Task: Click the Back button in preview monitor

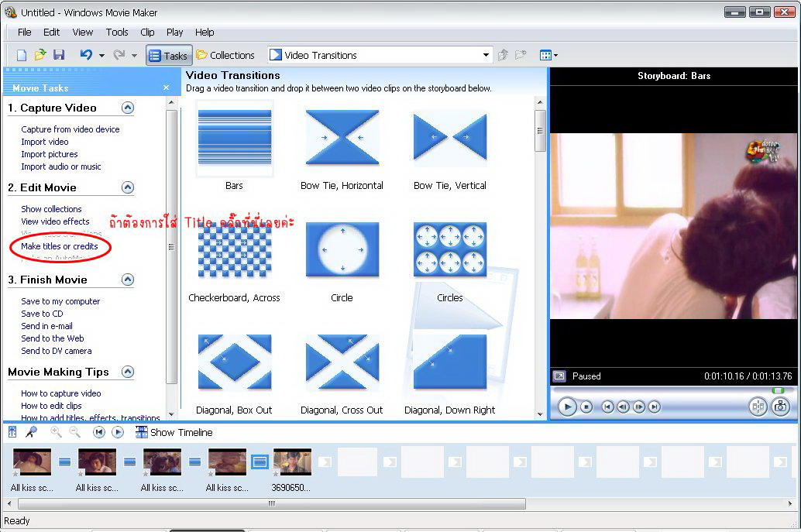Action: pos(607,407)
